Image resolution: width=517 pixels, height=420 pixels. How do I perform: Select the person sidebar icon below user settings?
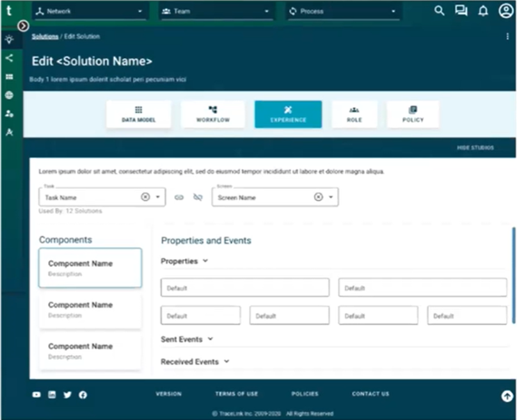pyautogui.click(x=9, y=133)
